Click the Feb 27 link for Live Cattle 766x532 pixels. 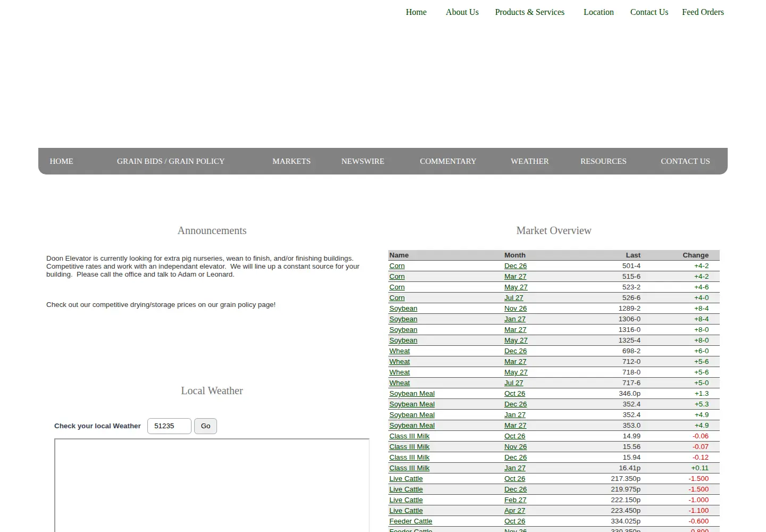point(515,500)
